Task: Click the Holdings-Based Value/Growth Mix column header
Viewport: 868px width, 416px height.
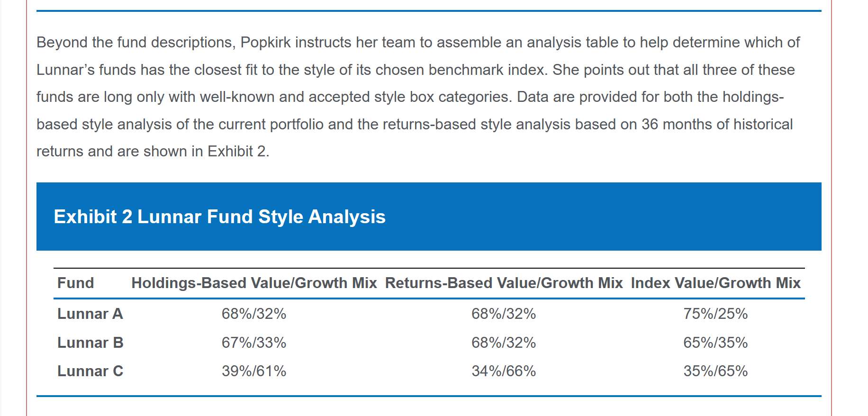Action: (x=254, y=283)
